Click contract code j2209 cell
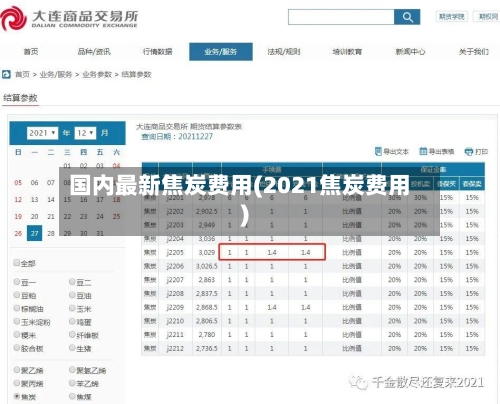This screenshot has width=500, height=404. point(175,307)
